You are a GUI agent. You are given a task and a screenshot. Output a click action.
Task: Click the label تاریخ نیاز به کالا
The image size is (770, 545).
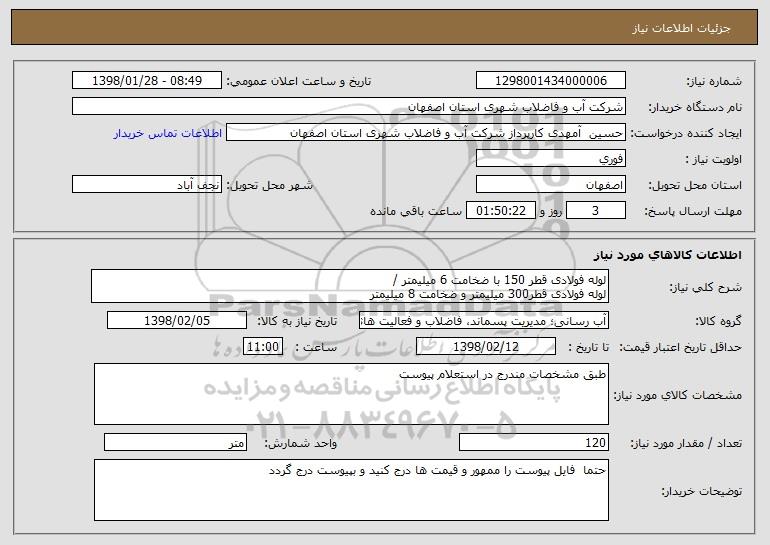[297, 321]
